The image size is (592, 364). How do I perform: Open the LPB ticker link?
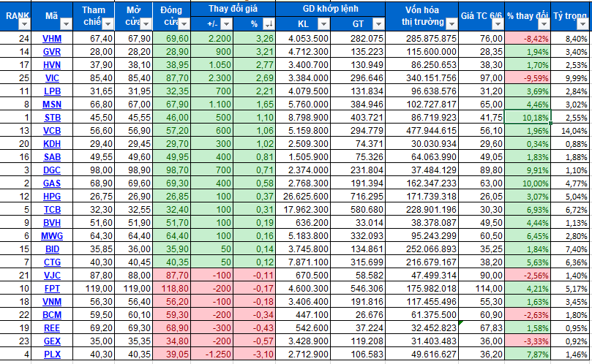click(x=52, y=91)
